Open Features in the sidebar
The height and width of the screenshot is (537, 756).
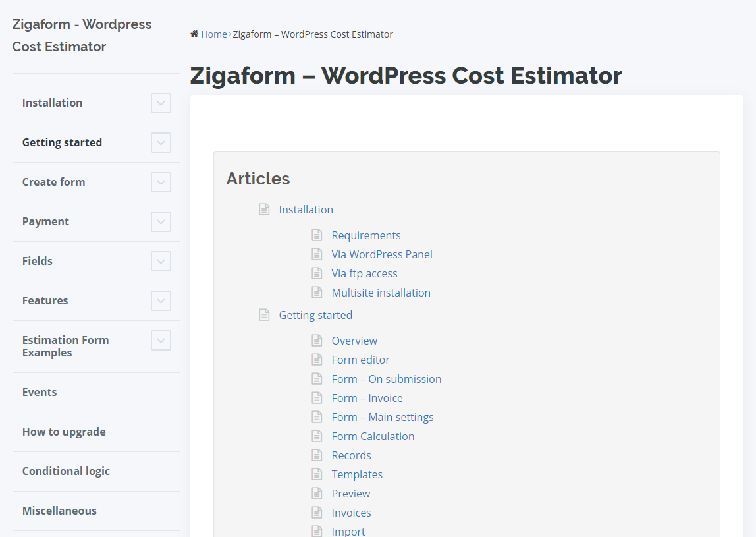tap(45, 300)
